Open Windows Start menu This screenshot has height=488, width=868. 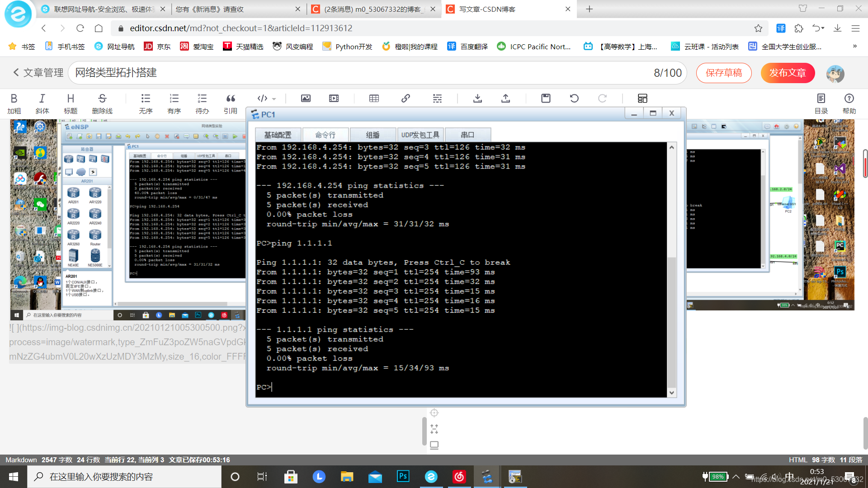coord(14,477)
